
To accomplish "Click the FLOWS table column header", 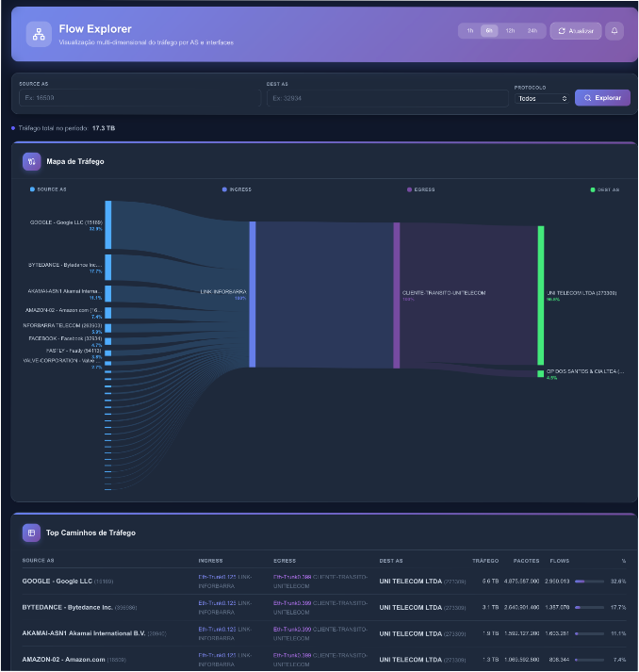I will [560, 561].
